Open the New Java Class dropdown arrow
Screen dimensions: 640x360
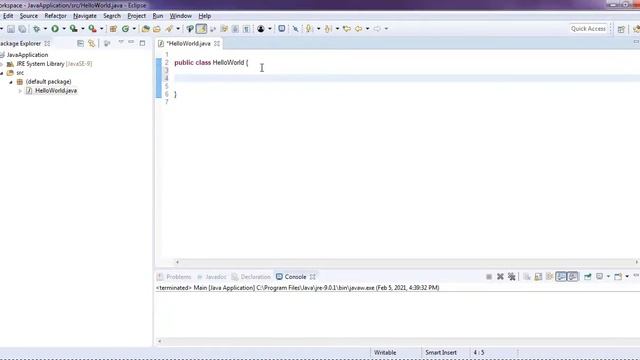[134, 29]
